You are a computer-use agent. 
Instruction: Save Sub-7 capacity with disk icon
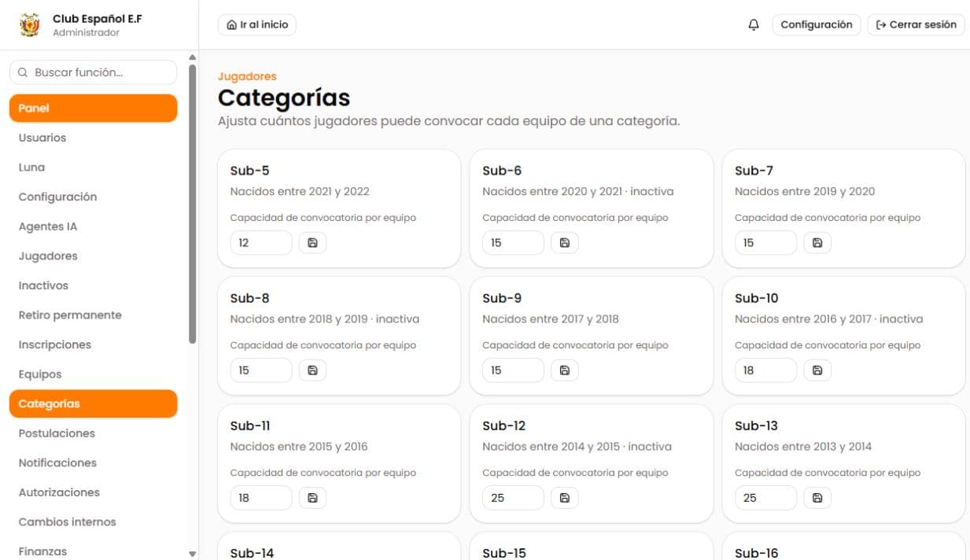[817, 243]
